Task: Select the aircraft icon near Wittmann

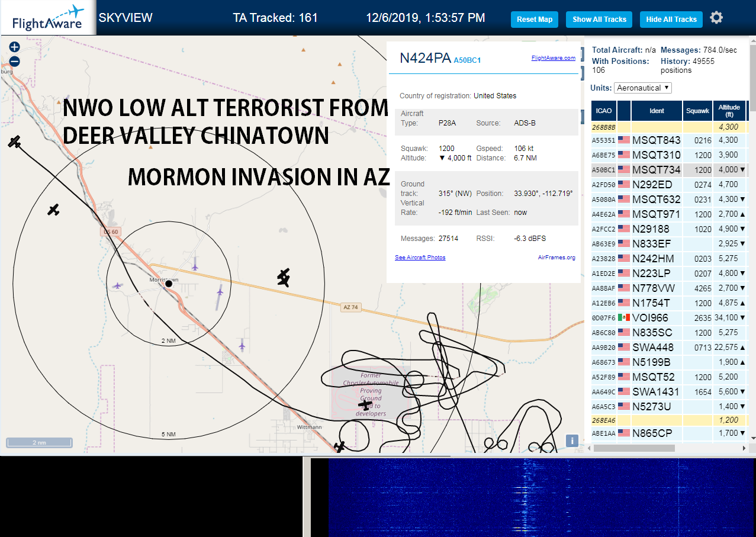Action: tap(339, 447)
